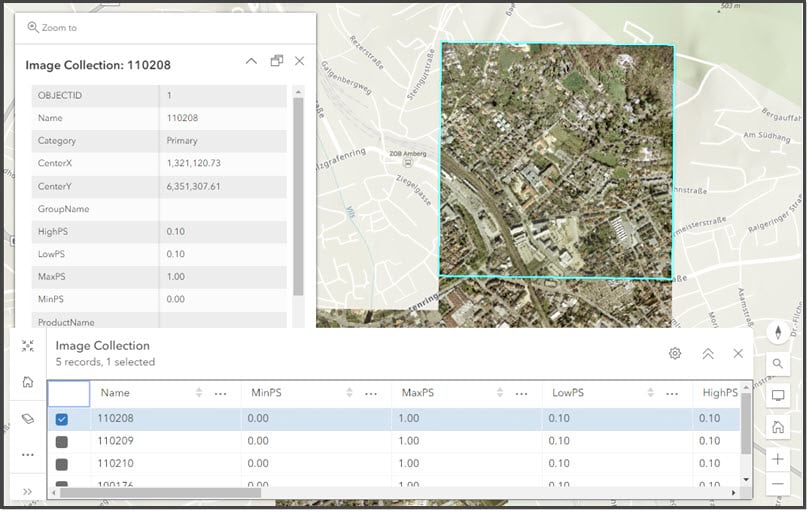Click the monitor fullscreen icon on map
Screen dimensions: 809x512
(778, 396)
